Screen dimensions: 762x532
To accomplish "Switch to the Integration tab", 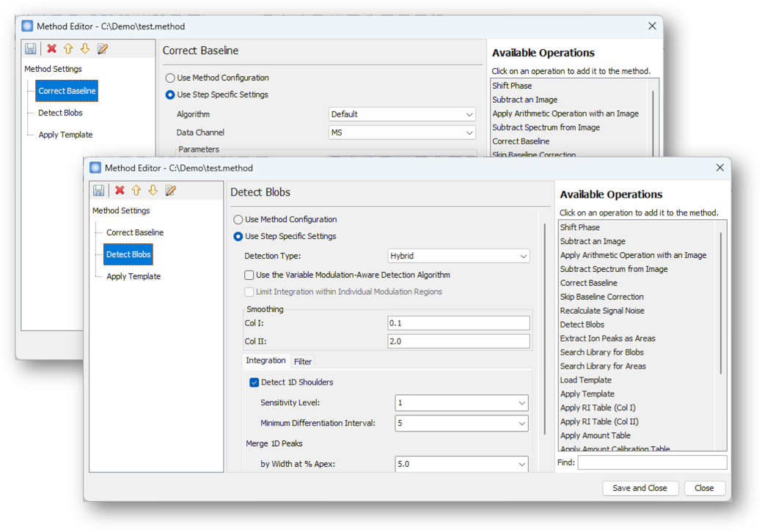I will click(x=264, y=361).
